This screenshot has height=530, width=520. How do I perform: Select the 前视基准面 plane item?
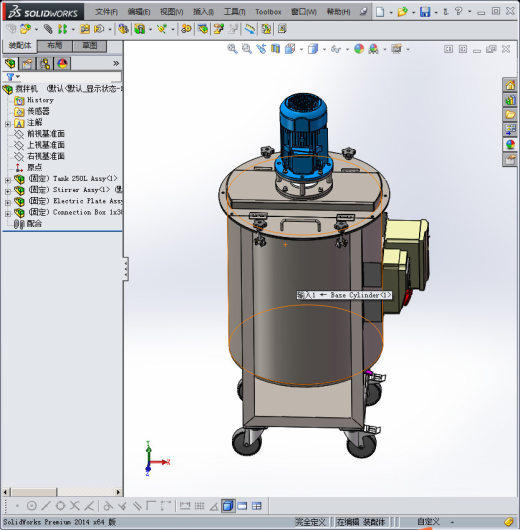[x=46, y=134]
